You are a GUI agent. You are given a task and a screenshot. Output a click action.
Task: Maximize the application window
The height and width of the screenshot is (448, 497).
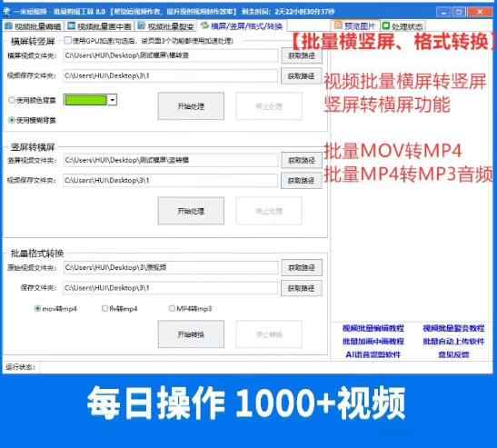459,12
